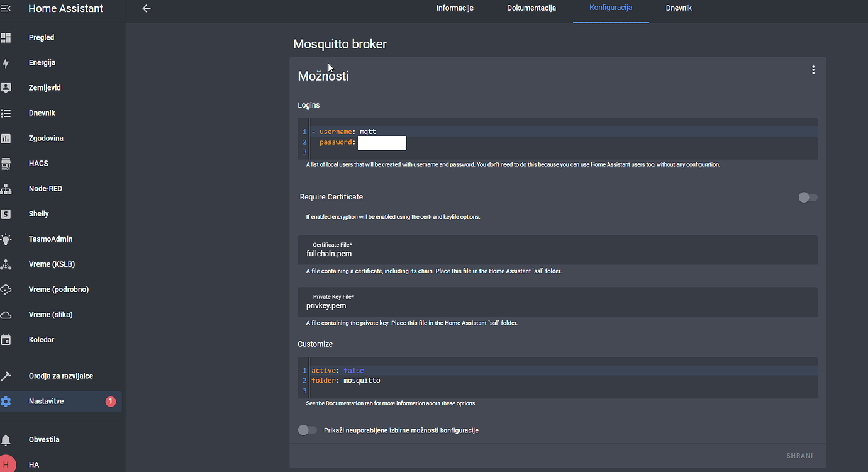This screenshot has width=868, height=472.
Task: Click the back arrow navigation icon
Action: coord(146,8)
